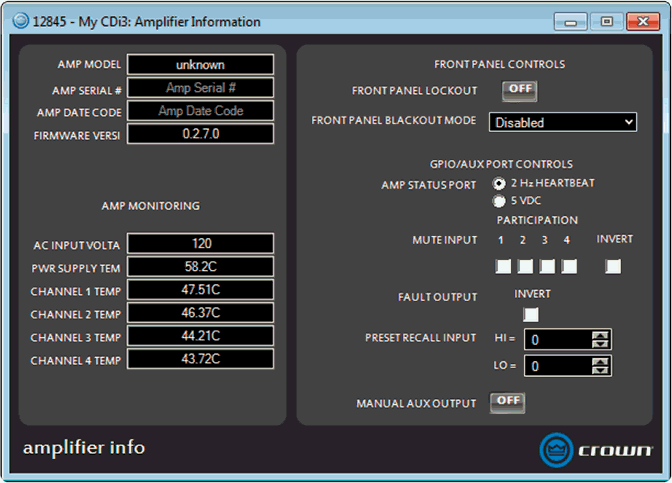672x483 pixels.
Task: Toggle Manual Aux Output switch
Action: pyautogui.click(x=507, y=402)
